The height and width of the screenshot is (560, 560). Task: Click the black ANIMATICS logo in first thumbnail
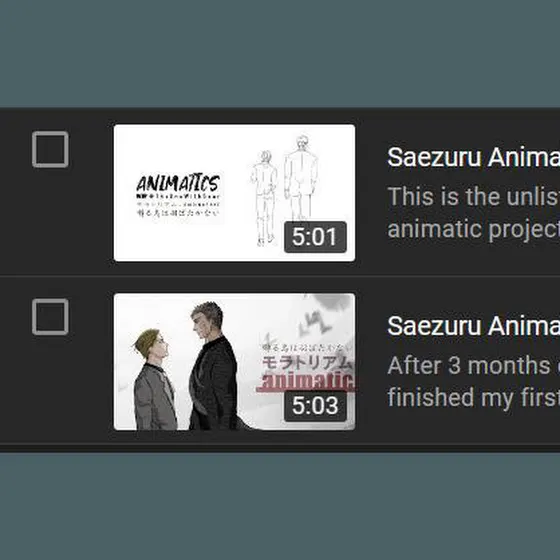pyautogui.click(x=178, y=184)
